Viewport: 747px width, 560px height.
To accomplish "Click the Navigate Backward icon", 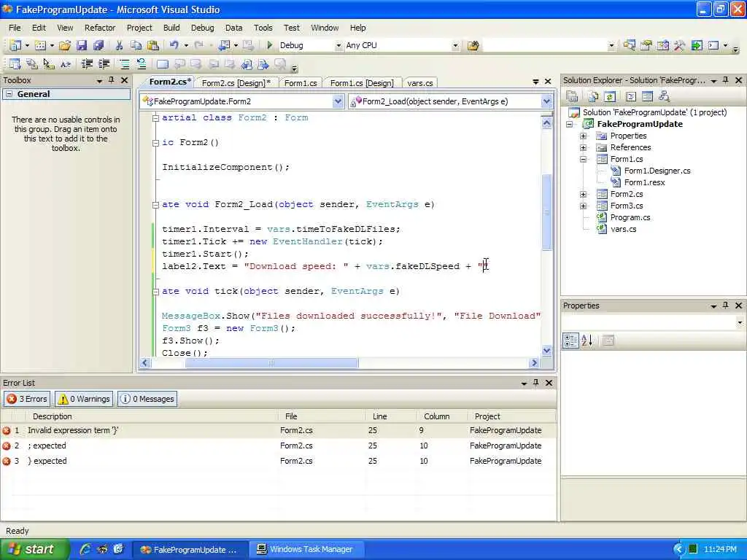I will (x=224, y=45).
